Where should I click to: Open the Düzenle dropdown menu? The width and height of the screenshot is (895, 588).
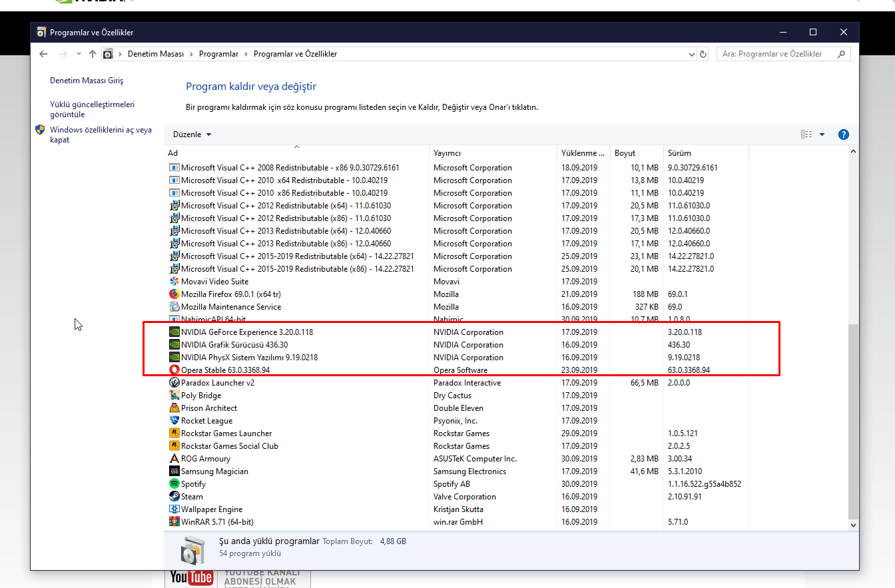tap(192, 135)
